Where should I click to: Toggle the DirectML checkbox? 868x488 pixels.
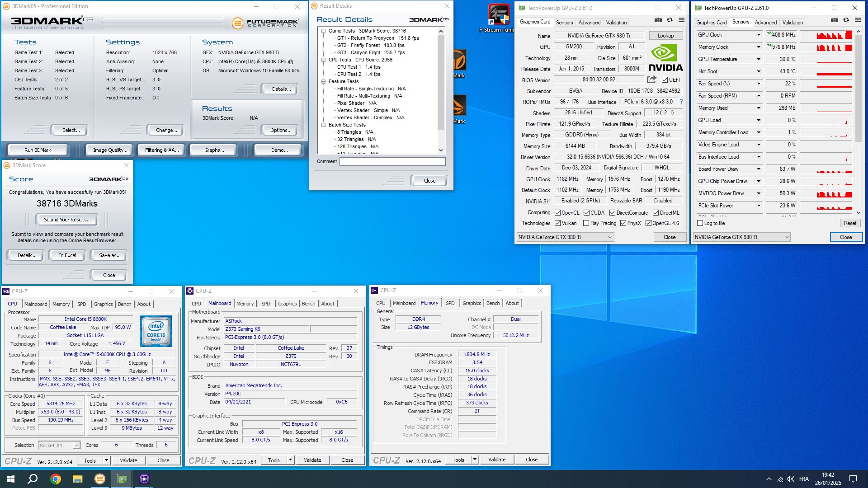(656, 213)
